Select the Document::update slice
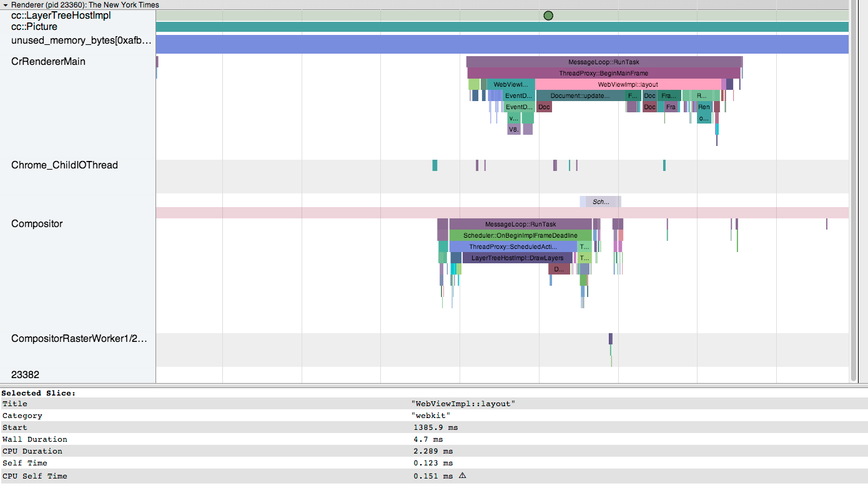The height and width of the screenshot is (501, 868). (x=580, y=96)
